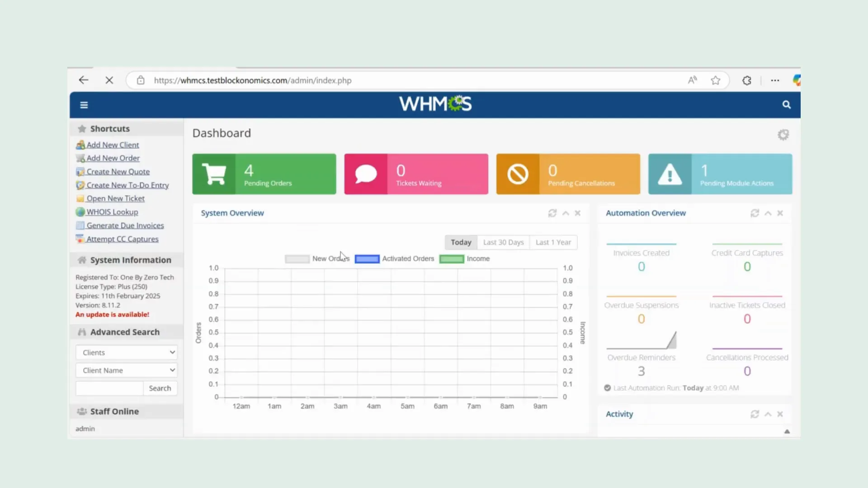Screen dimensions: 868x488
Task: View site info via the lock icon
Action: 141,80
